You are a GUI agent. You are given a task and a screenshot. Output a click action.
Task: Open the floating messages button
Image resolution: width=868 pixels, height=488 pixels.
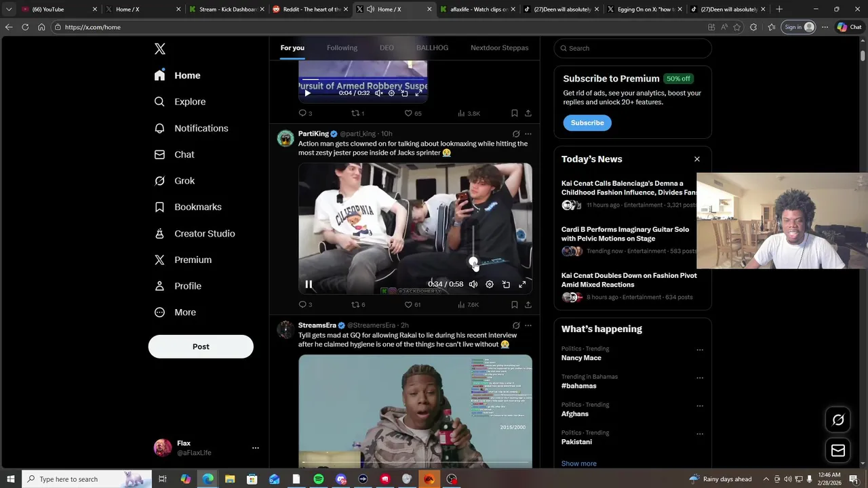[838, 450]
